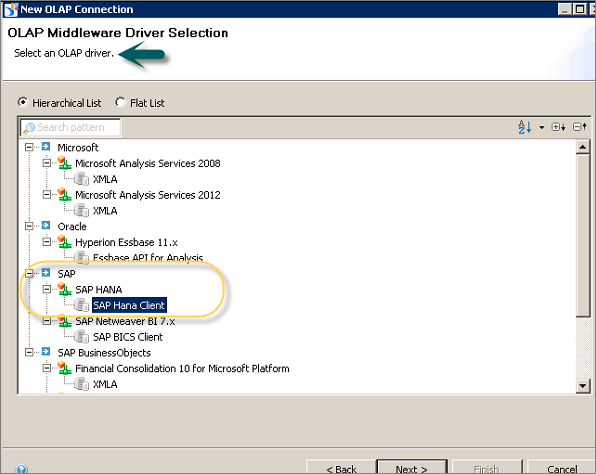Select Microsoft Analysis Services 2012 label
This screenshot has width=596, height=474.
coord(148,195)
